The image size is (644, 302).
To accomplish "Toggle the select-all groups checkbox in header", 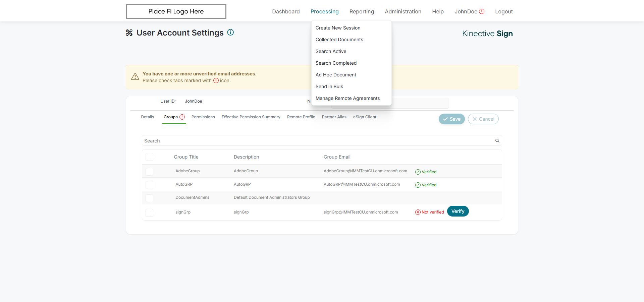I will 150,157.
